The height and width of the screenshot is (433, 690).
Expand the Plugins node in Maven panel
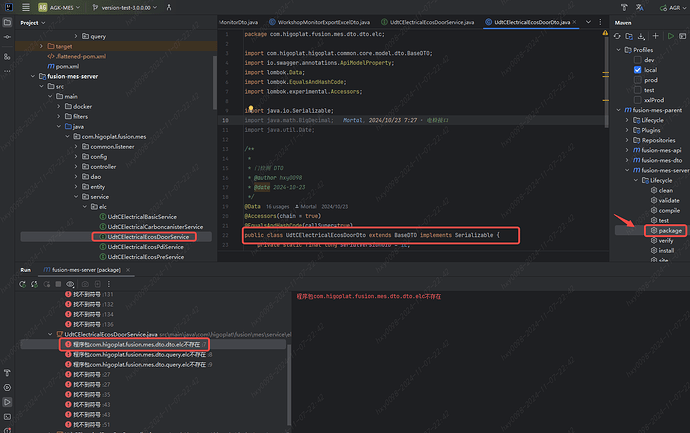coord(627,130)
